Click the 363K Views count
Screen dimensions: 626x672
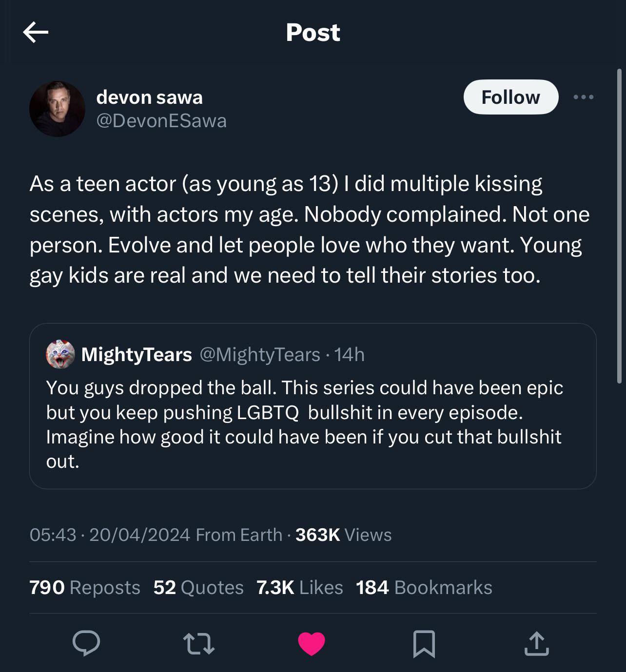(x=343, y=535)
